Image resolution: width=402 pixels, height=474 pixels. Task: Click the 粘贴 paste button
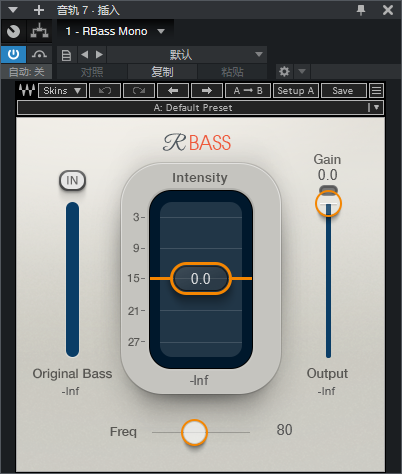[x=232, y=72]
